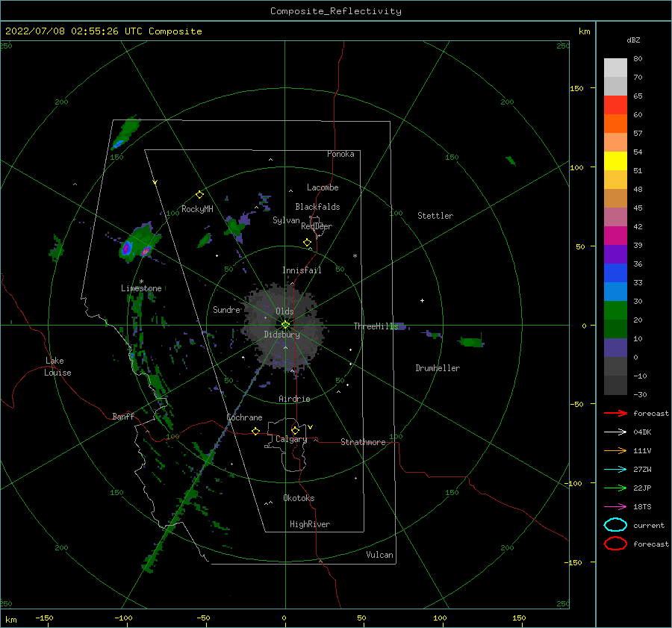Click the strong purple storm cell north of Limestone
672x628 pixels.
[x=127, y=248]
